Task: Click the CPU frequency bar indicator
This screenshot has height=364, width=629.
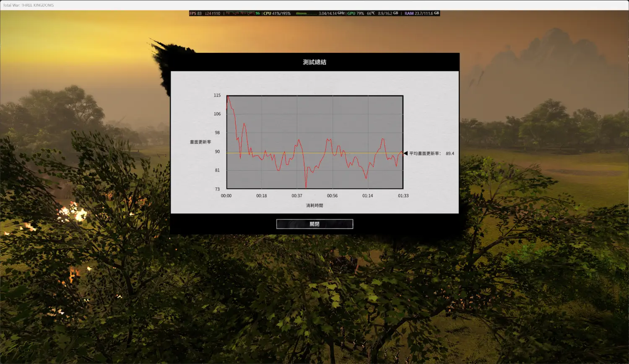Action: pos(306,13)
